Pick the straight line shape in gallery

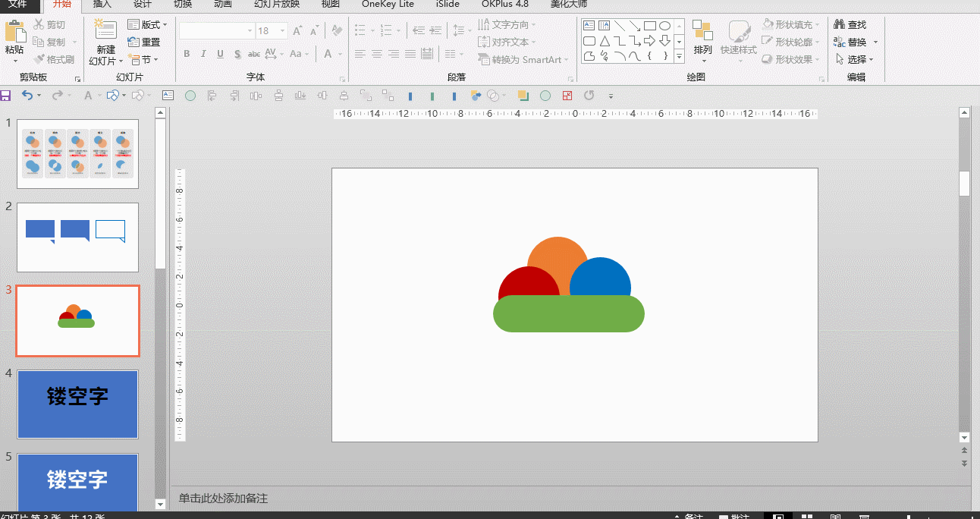(620, 26)
